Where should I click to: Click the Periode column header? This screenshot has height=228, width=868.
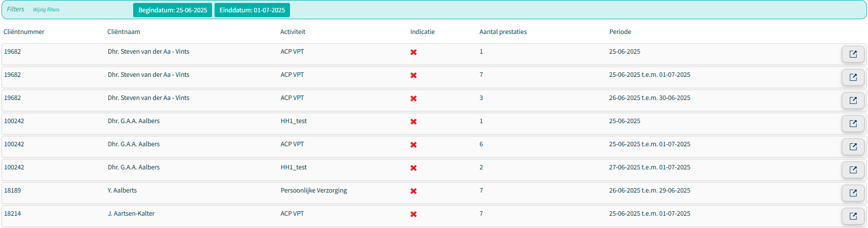[x=620, y=32]
